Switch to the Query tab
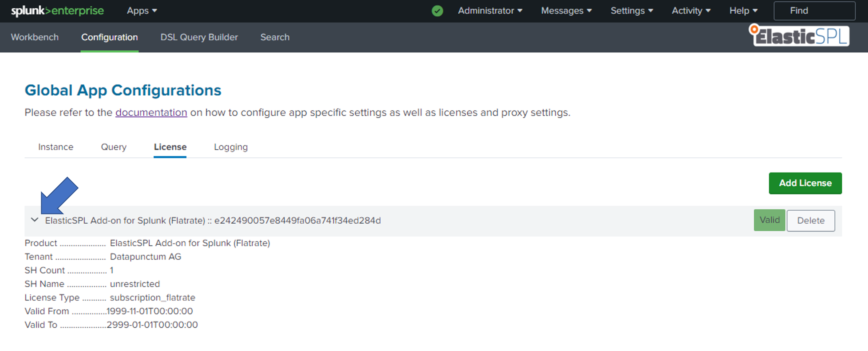868x351 pixels. click(x=114, y=147)
